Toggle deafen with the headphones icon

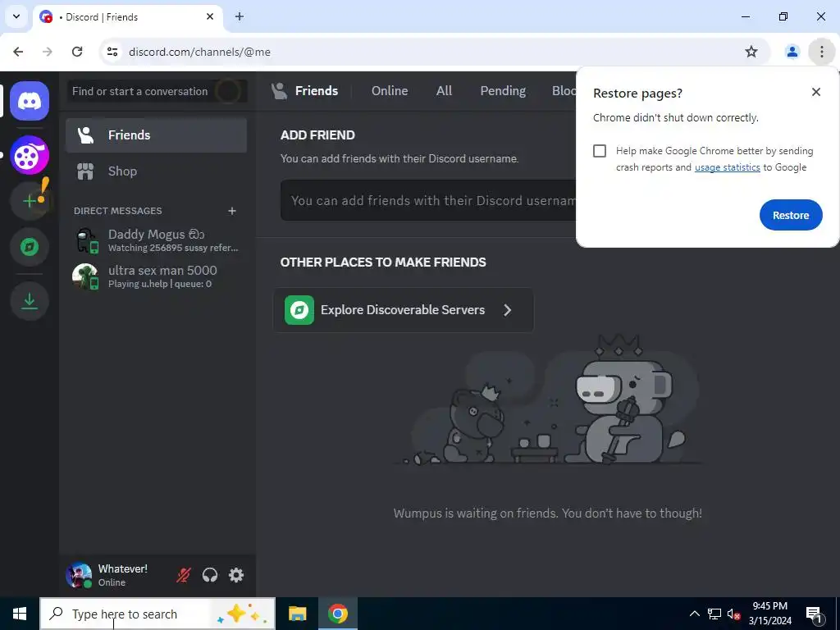[210, 575]
